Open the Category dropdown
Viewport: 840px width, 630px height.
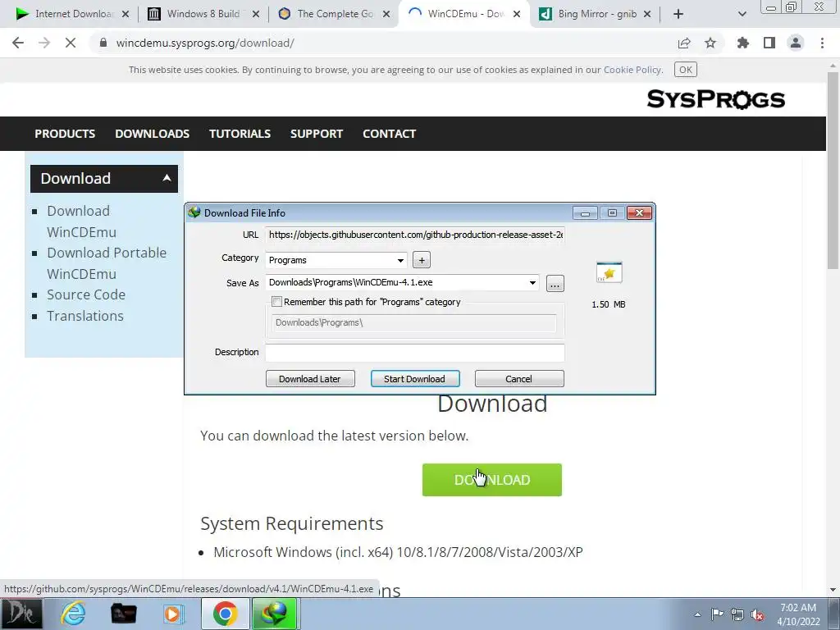pyautogui.click(x=336, y=260)
